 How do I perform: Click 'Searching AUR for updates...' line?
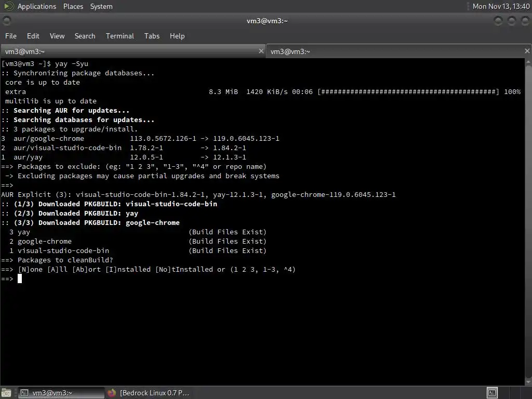65,111
